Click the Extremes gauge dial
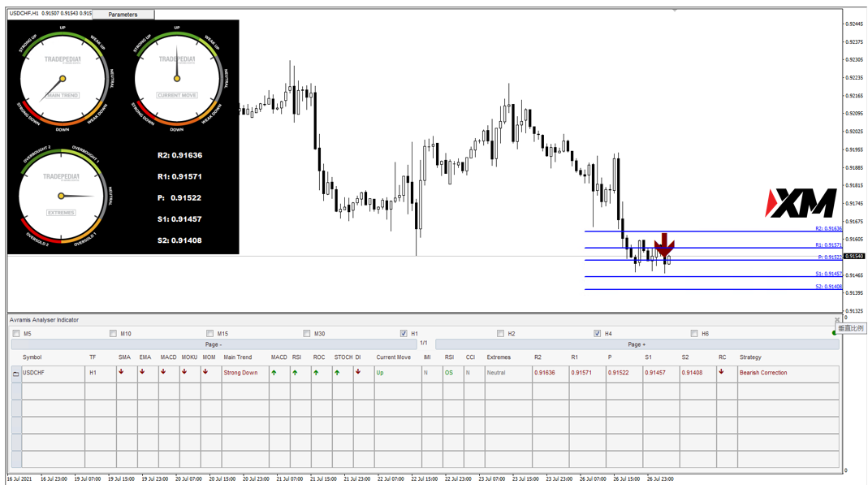Viewport: 868px width, 489px height. pos(61,196)
